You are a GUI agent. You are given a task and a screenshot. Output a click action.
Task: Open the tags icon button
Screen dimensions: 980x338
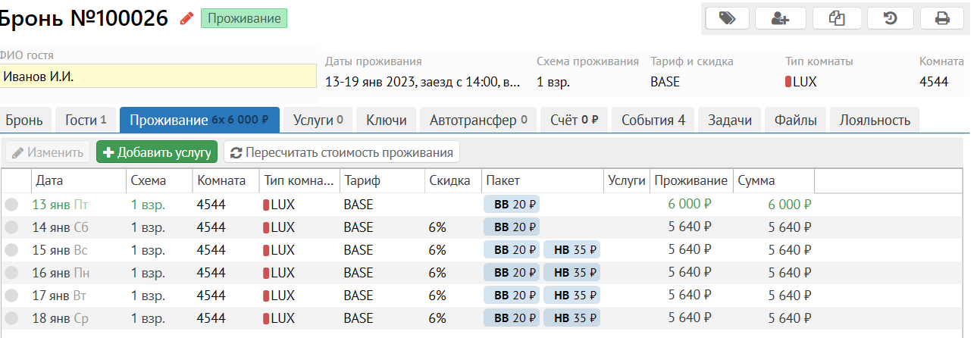[x=727, y=18]
